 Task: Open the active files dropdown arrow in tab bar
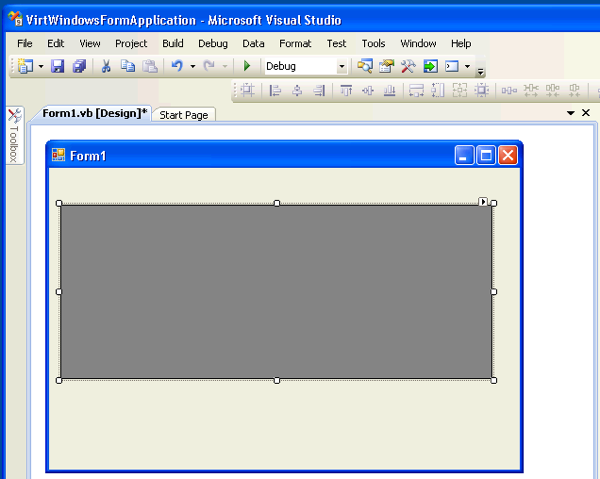(x=571, y=113)
